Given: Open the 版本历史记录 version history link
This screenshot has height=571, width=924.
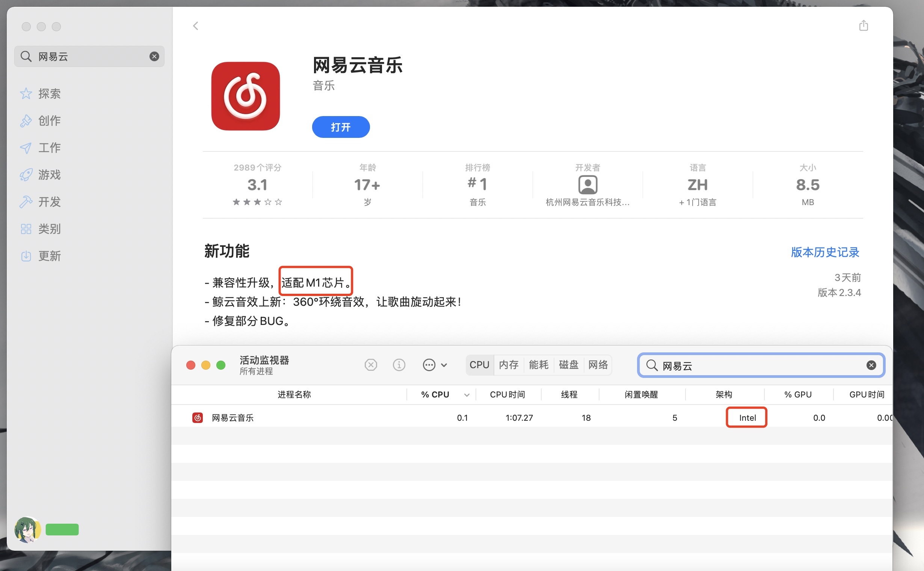Looking at the screenshot, I should tap(825, 252).
